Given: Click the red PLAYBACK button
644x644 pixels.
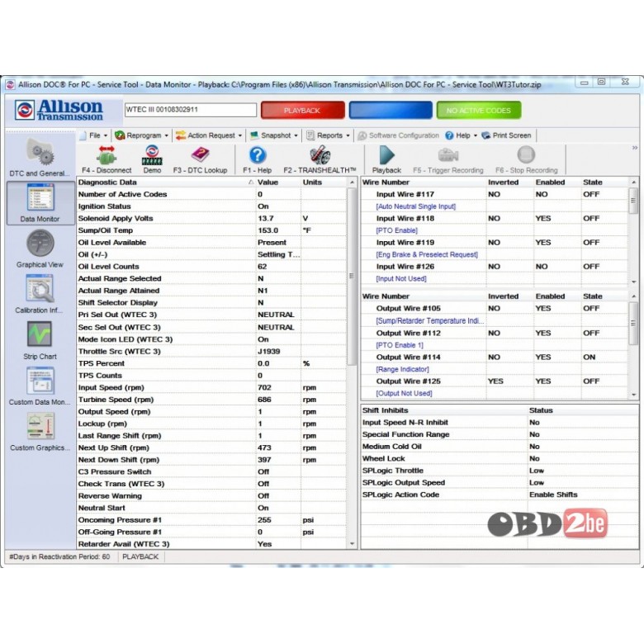Looking at the screenshot, I should (303, 110).
